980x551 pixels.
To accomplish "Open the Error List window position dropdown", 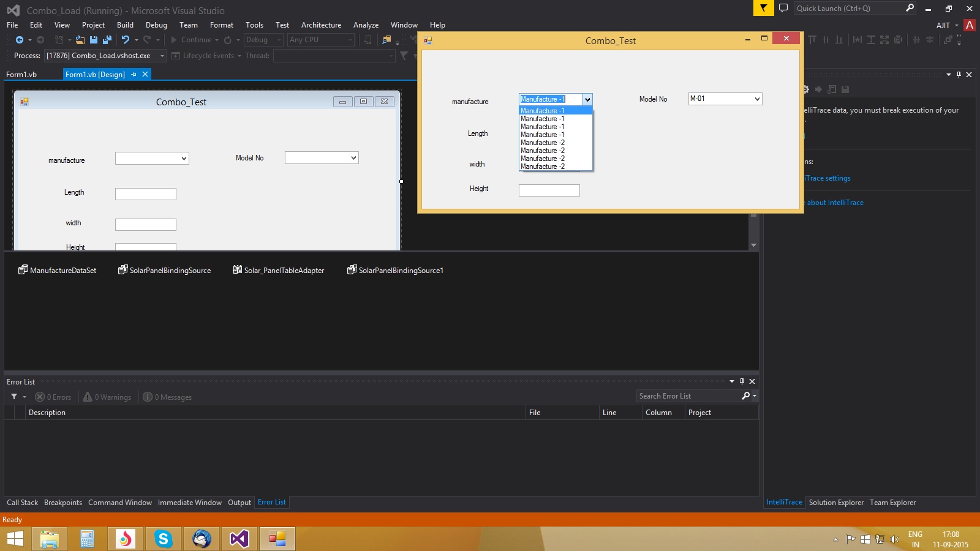I will click(732, 381).
